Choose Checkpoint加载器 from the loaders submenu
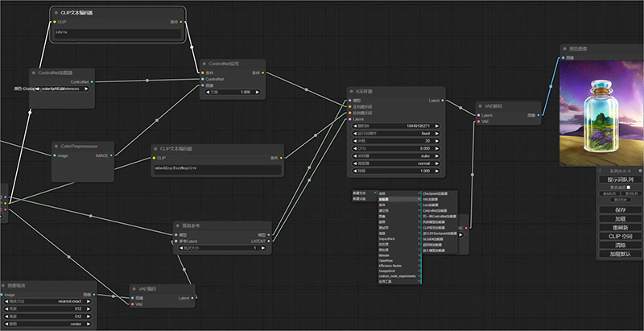 point(440,193)
